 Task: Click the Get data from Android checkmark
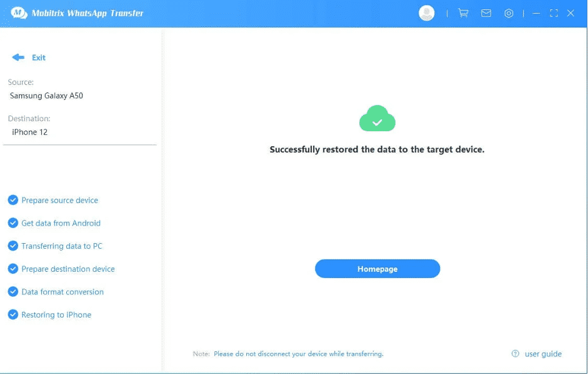pyautogui.click(x=12, y=223)
